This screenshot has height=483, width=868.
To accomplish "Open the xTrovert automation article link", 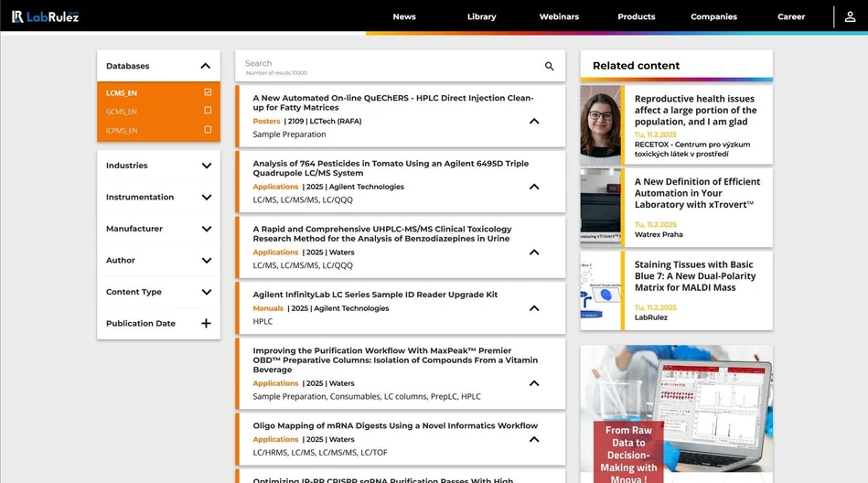I will 695,193.
